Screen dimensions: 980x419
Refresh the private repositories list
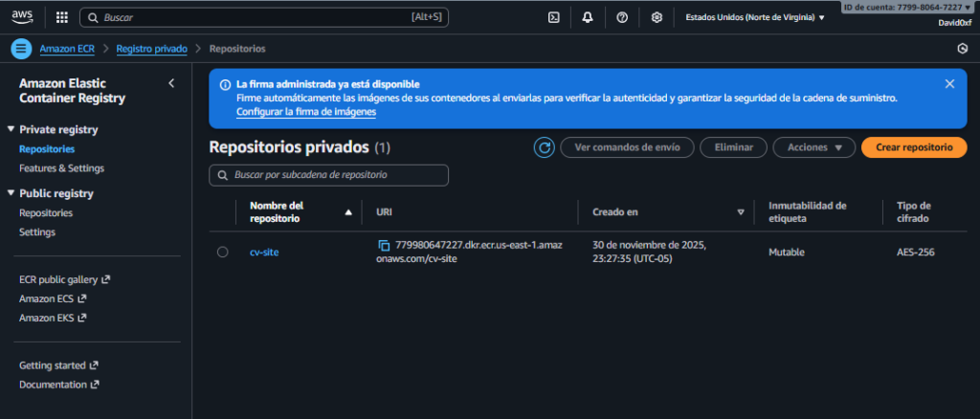[544, 147]
